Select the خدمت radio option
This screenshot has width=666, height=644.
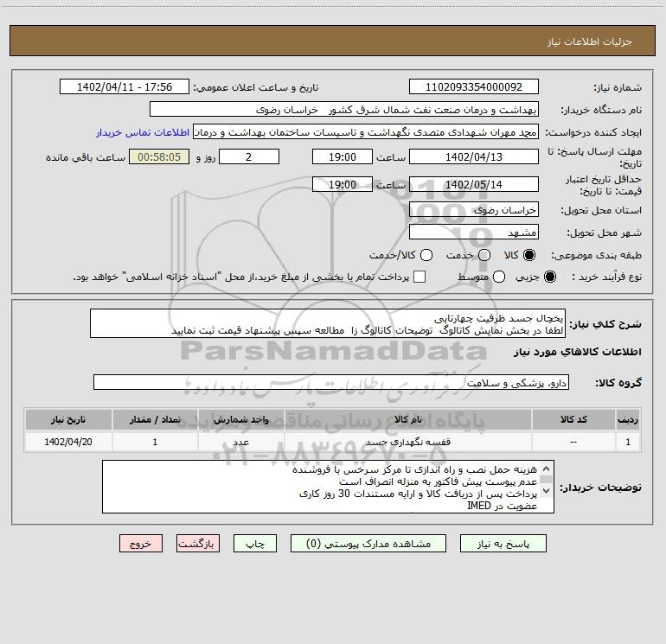click(x=484, y=255)
